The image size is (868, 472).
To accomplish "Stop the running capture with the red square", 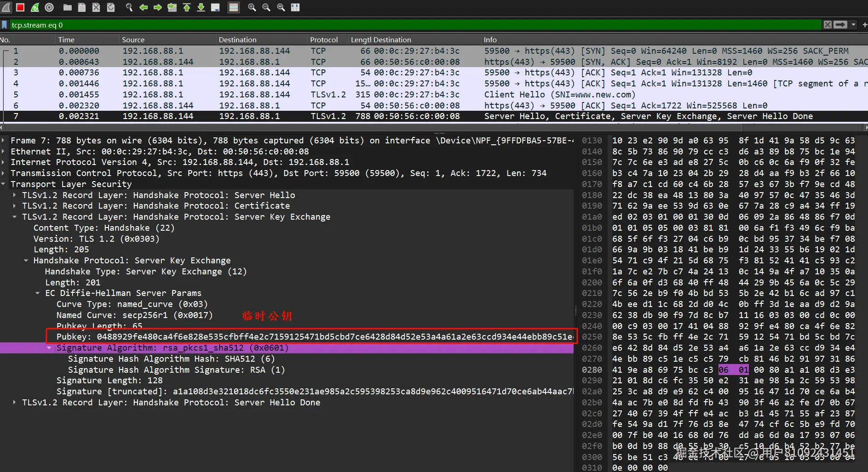I will [x=20, y=7].
